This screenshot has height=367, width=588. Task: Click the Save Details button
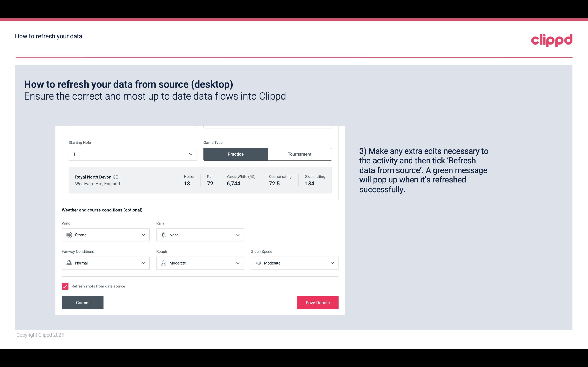coord(317,303)
